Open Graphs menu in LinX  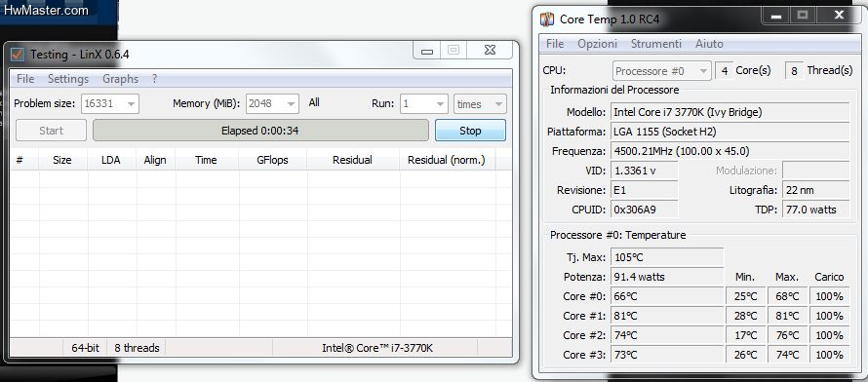pyautogui.click(x=120, y=79)
